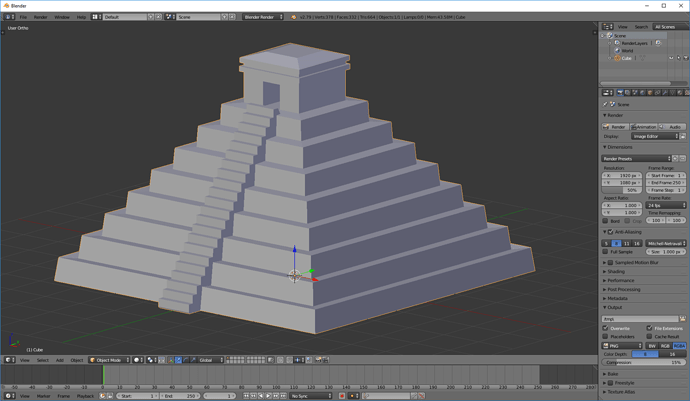
Task: Jump to the first frame
Action: coord(246,396)
